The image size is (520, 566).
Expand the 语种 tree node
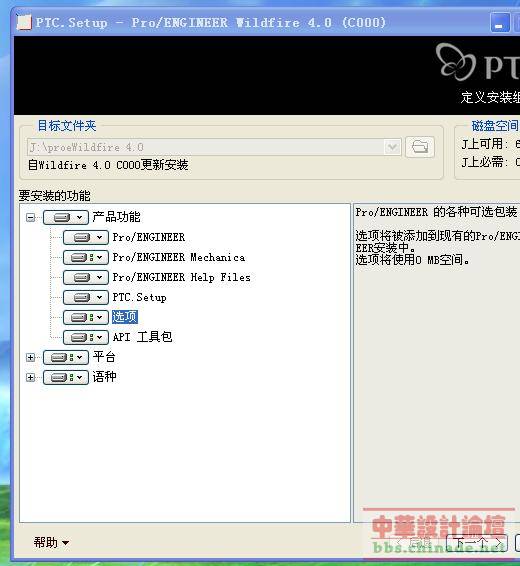[31, 378]
